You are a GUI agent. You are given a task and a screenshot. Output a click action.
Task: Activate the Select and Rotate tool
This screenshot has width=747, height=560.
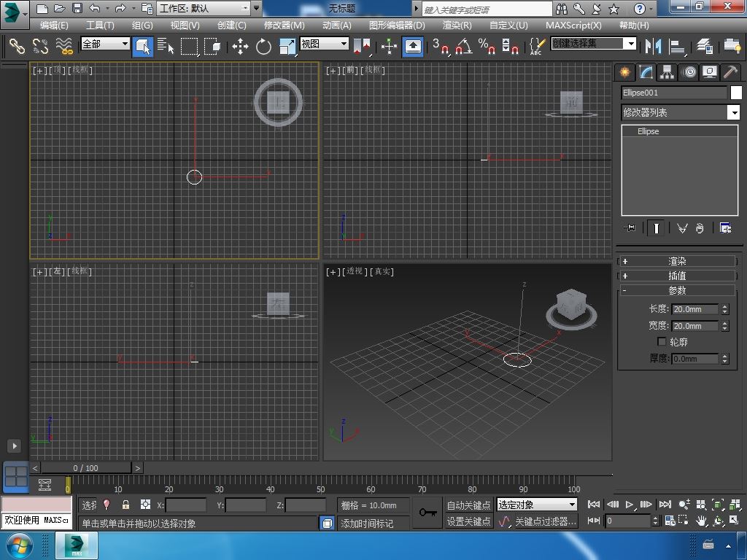(263, 47)
